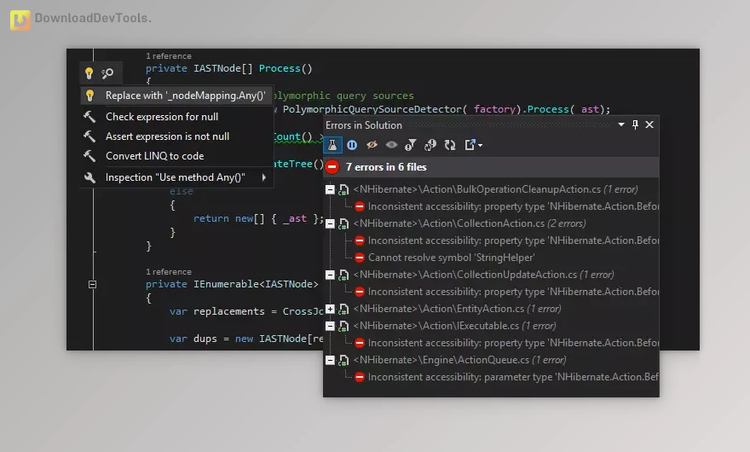Viewport: 750px width, 452px height.
Task: Open the export dropdown in Errors toolbar
Action: 473,145
